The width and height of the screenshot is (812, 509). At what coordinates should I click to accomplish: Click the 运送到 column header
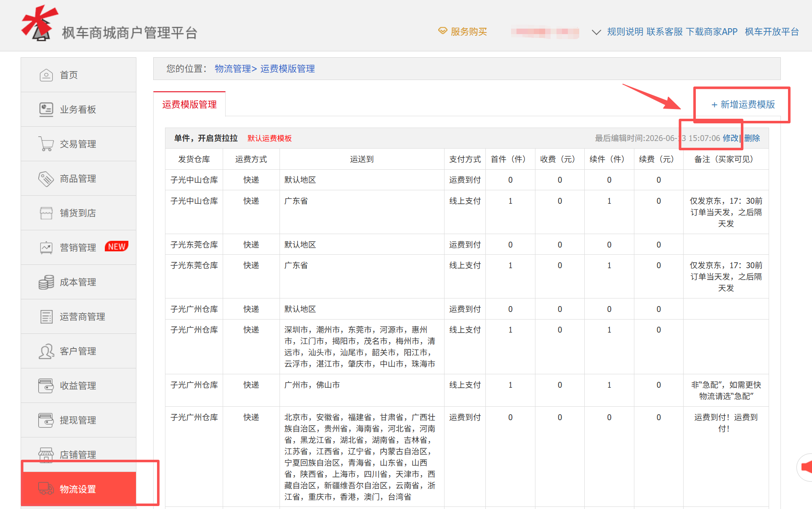tap(362, 159)
